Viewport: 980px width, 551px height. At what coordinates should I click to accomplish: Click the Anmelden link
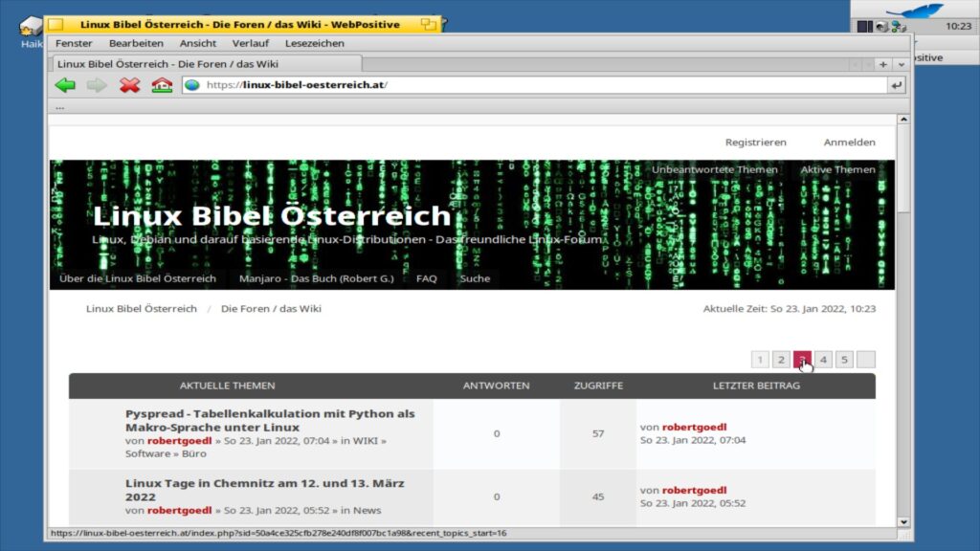pyautogui.click(x=850, y=143)
